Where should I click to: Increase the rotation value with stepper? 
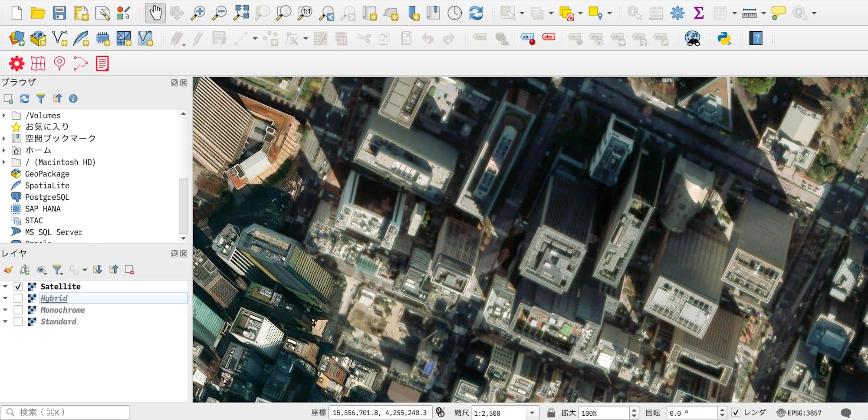pyautogui.click(x=722, y=410)
